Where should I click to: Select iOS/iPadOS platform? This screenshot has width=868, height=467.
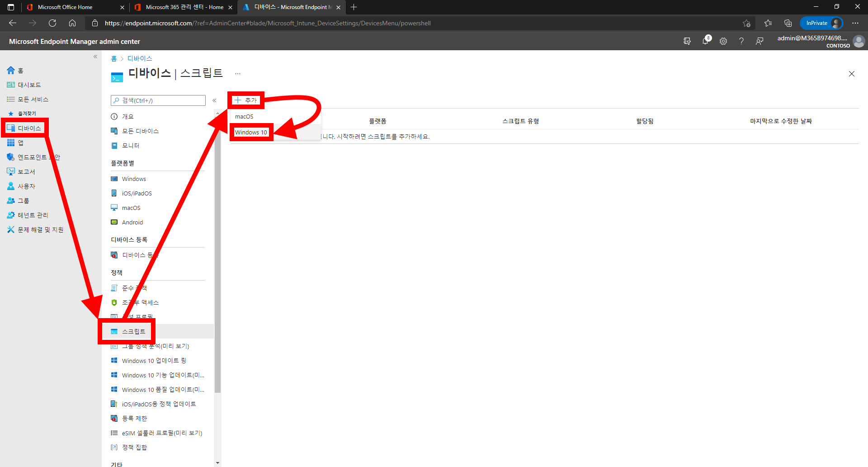(x=131, y=193)
